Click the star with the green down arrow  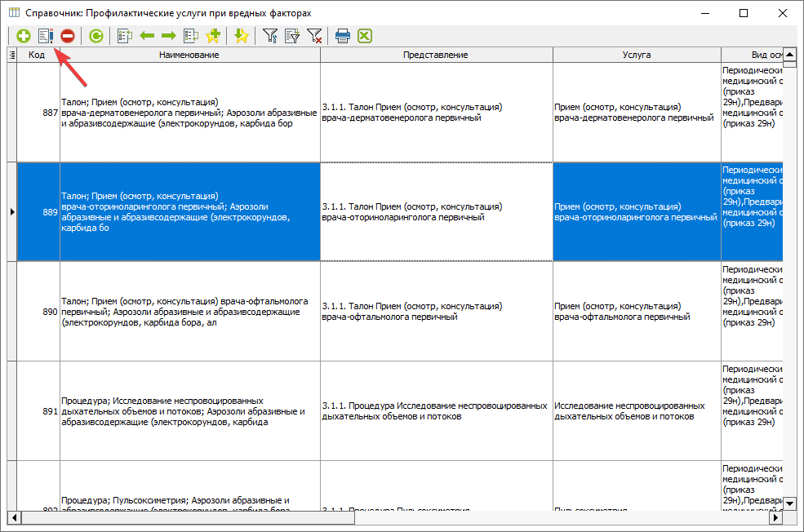tap(241, 36)
